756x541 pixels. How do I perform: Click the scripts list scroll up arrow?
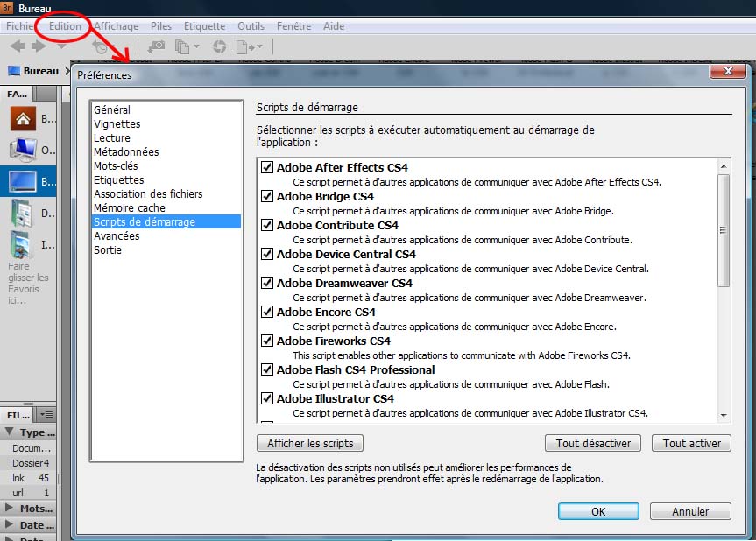[x=724, y=166]
